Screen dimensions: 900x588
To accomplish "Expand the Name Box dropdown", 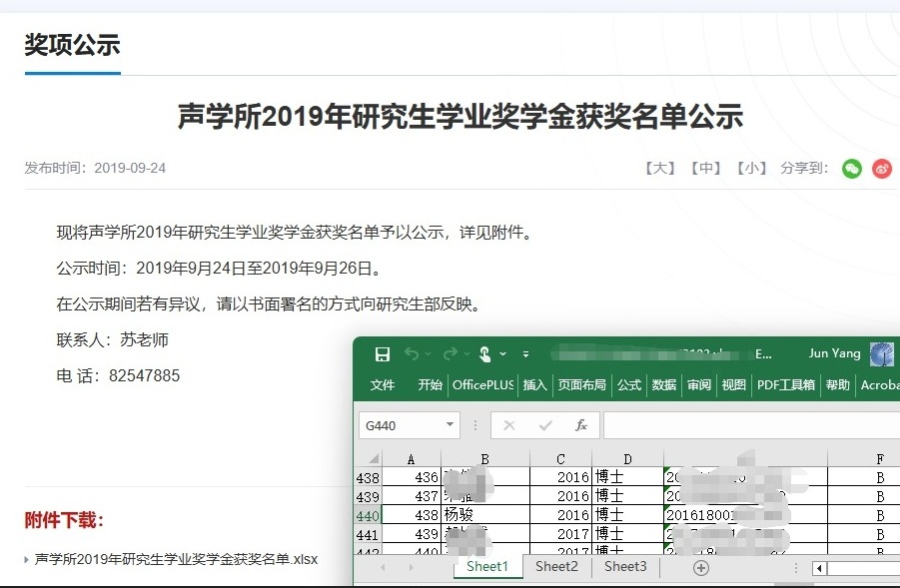I will tap(450, 425).
